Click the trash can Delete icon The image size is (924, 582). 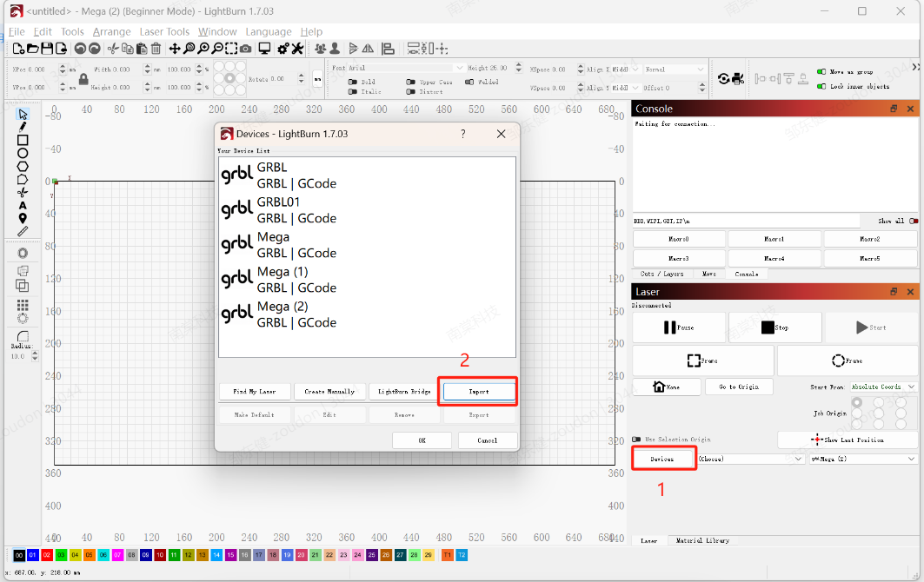coord(156,49)
